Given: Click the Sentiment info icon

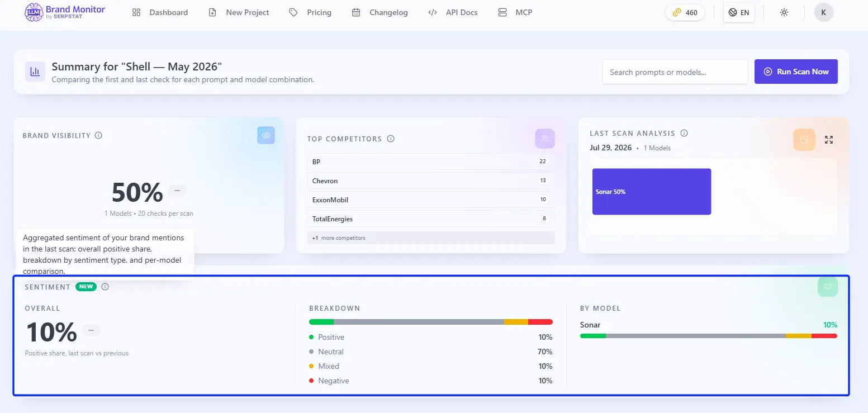Looking at the screenshot, I should (105, 287).
